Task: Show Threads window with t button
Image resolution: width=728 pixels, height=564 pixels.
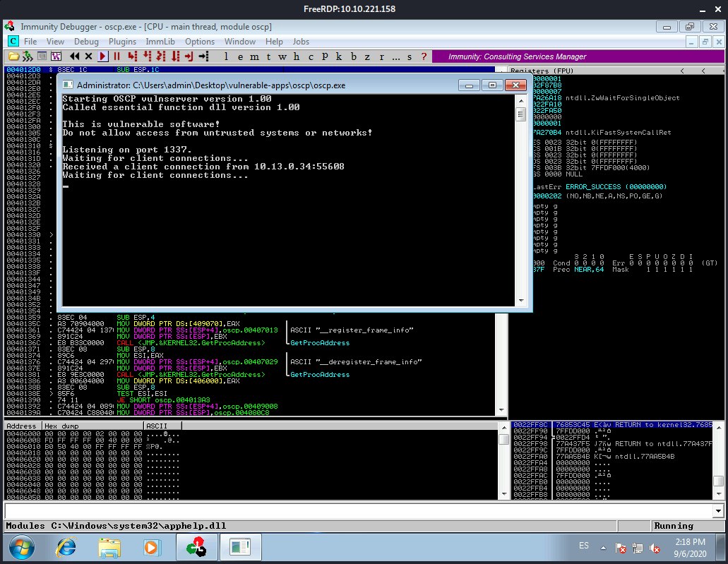Action: click(x=268, y=56)
